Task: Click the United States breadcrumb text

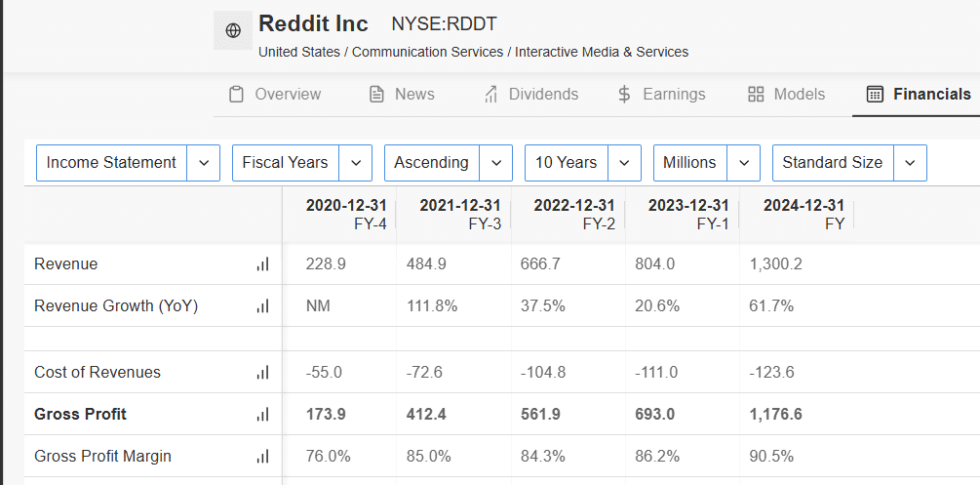Action: [x=298, y=52]
